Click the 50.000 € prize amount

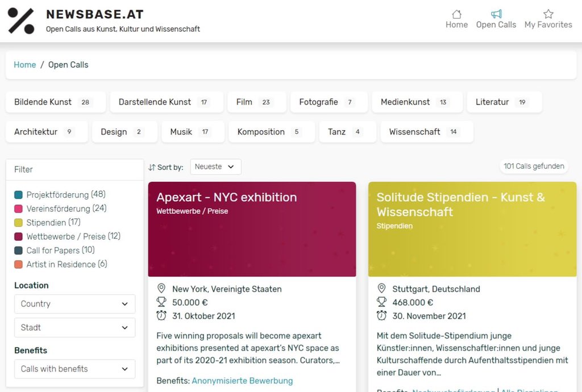point(190,302)
